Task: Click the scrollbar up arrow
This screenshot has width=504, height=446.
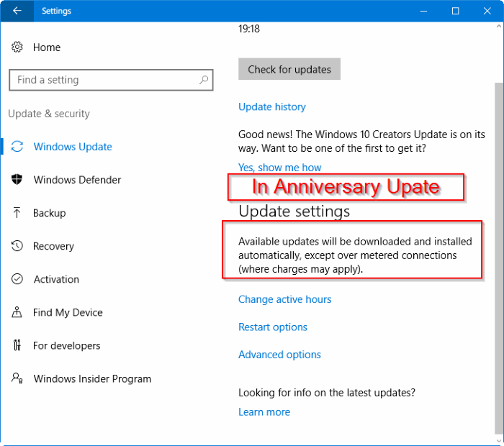Action: tap(499, 27)
